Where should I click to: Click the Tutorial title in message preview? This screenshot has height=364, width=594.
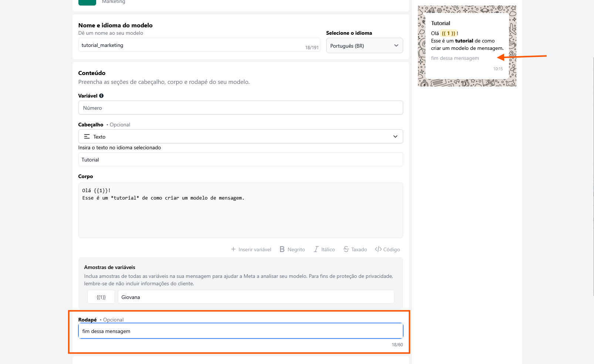click(441, 23)
